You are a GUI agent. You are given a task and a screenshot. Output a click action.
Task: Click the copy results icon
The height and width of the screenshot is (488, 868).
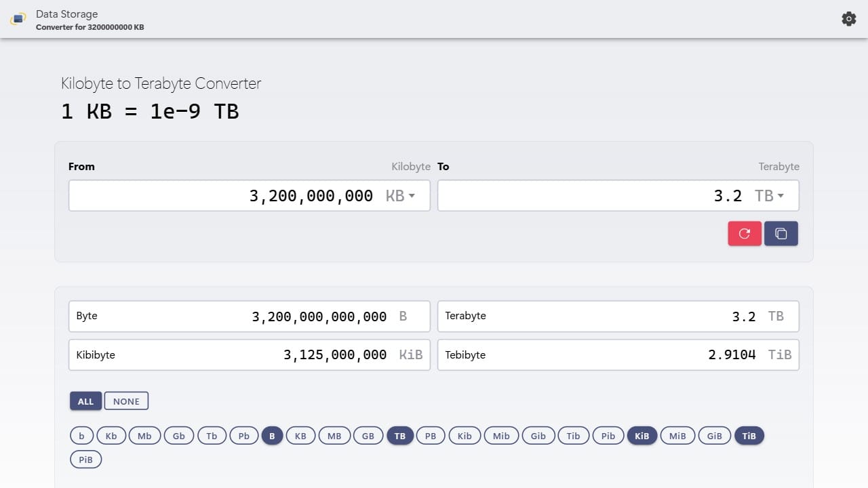[781, 232]
